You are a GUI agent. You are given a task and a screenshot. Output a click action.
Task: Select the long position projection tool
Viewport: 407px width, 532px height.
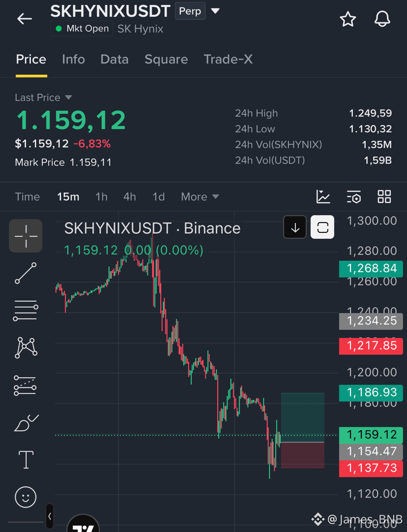[25, 386]
